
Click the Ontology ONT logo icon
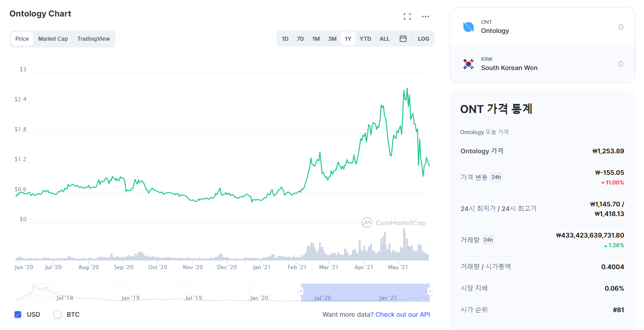point(468,27)
